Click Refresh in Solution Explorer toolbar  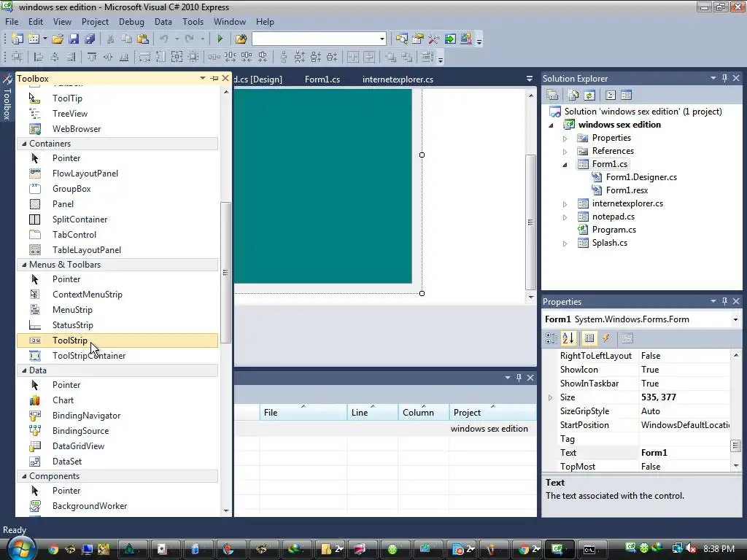pyautogui.click(x=589, y=96)
